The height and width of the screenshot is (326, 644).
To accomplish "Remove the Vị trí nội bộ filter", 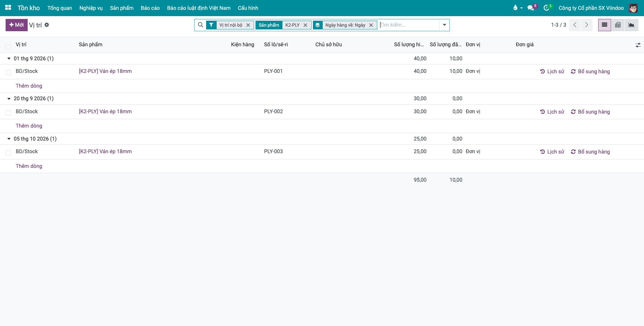I will [248, 25].
